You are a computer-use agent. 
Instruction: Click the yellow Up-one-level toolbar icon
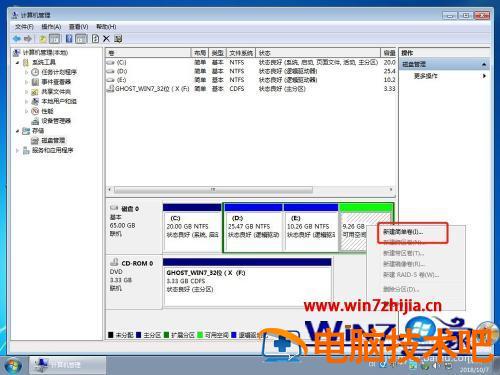tap(42, 39)
